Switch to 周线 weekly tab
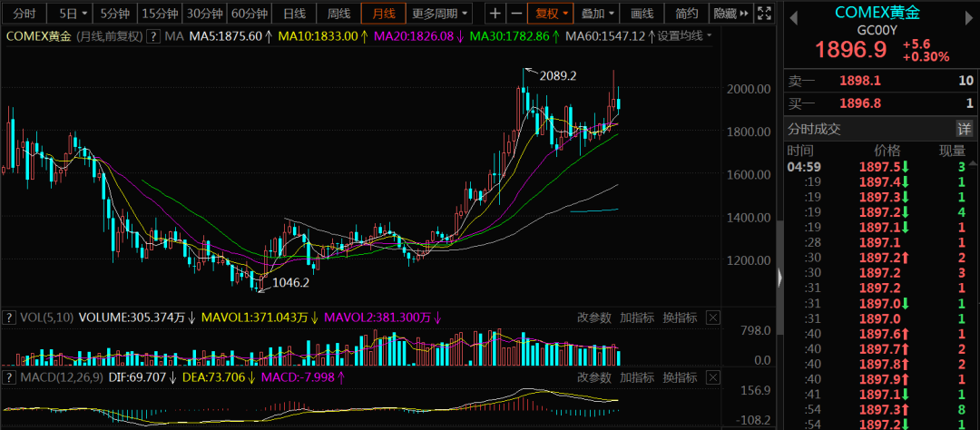 tap(338, 13)
